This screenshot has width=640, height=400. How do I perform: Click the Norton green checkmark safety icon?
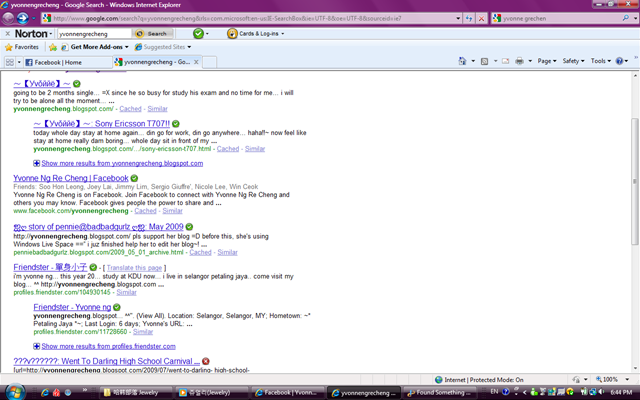point(198,33)
